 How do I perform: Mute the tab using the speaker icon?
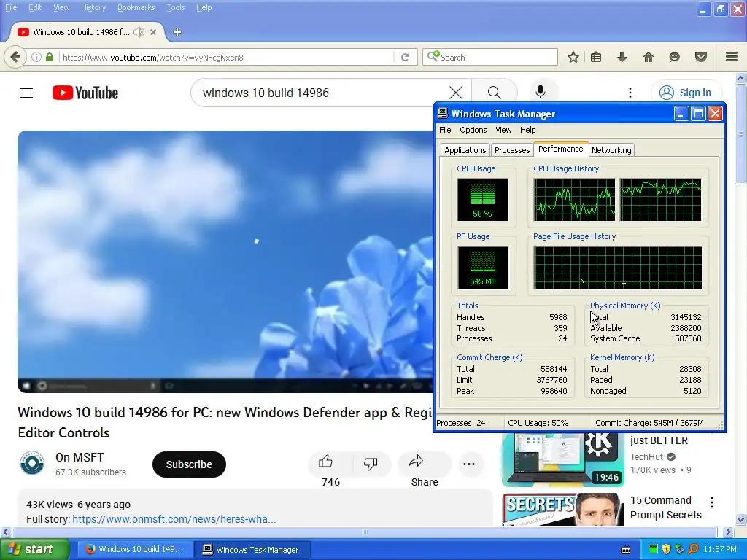139,32
